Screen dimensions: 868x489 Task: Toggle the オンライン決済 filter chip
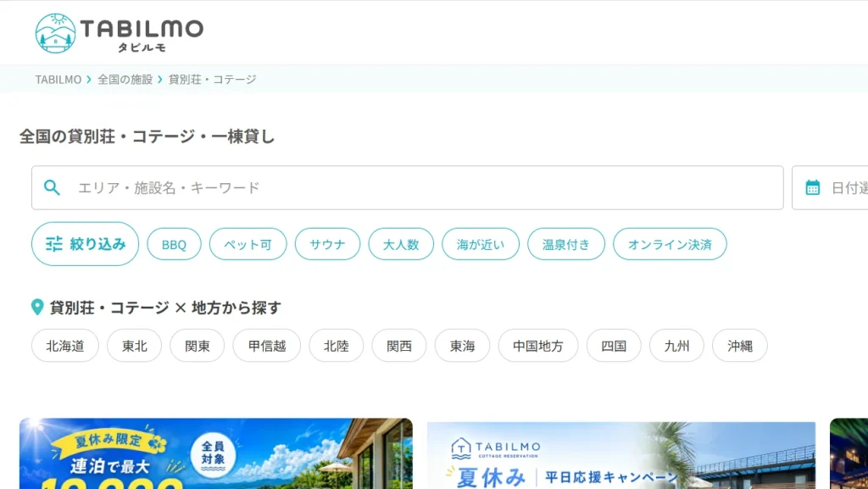(x=670, y=244)
